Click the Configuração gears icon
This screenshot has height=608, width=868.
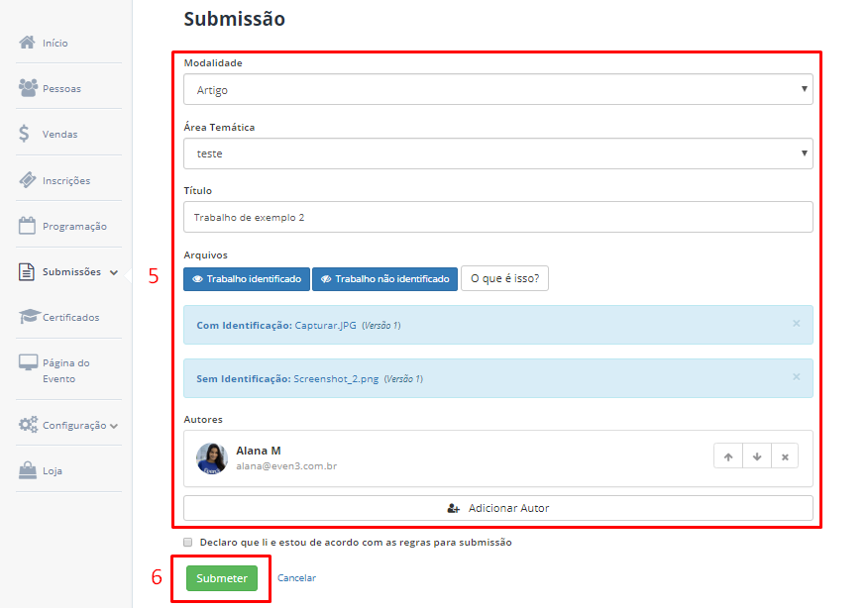tap(28, 425)
